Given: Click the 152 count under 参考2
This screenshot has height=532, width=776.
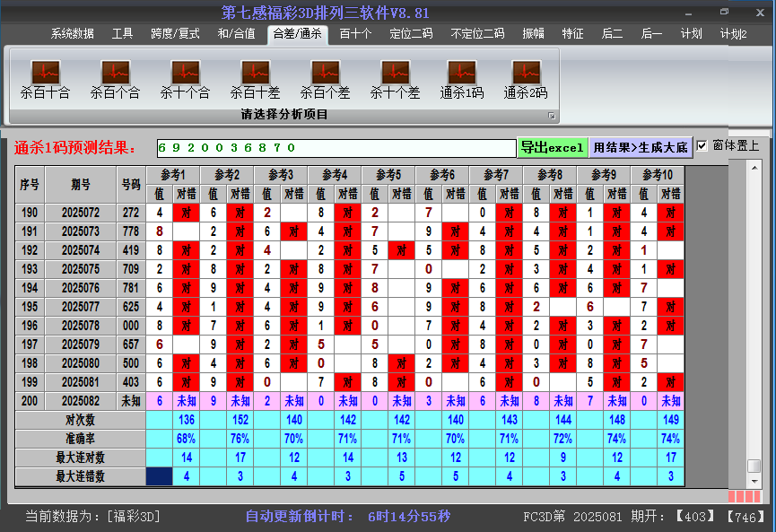Looking at the screenshot, I should [240, 420].
